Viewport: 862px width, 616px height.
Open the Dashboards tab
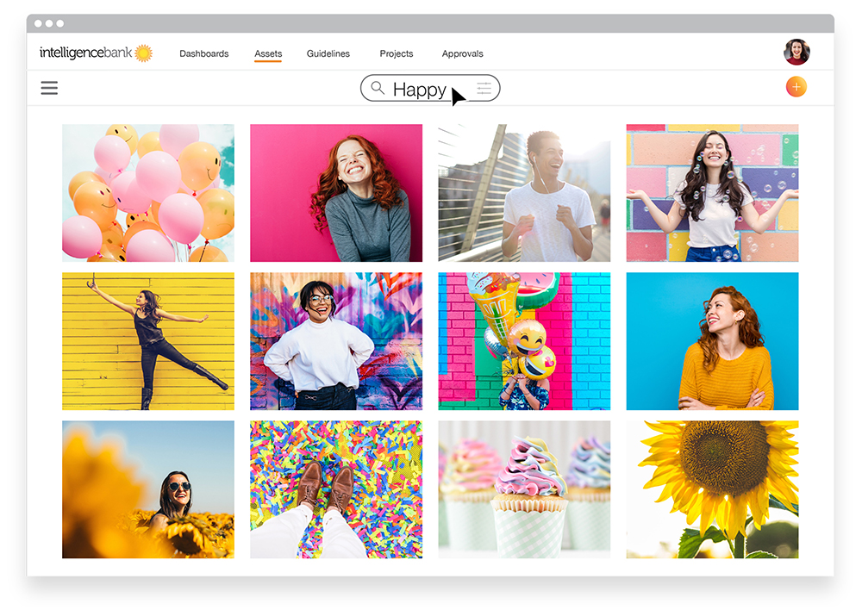coord(204,53)
